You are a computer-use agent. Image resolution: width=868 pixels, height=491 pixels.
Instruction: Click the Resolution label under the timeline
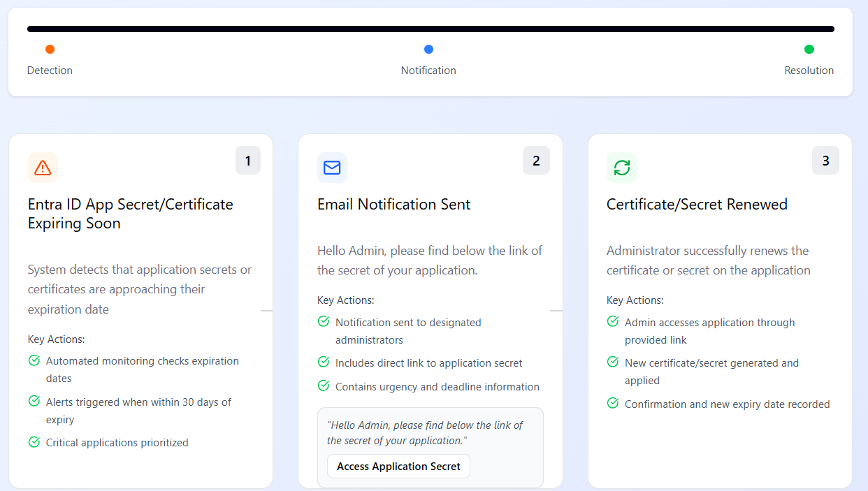(809, 71)
